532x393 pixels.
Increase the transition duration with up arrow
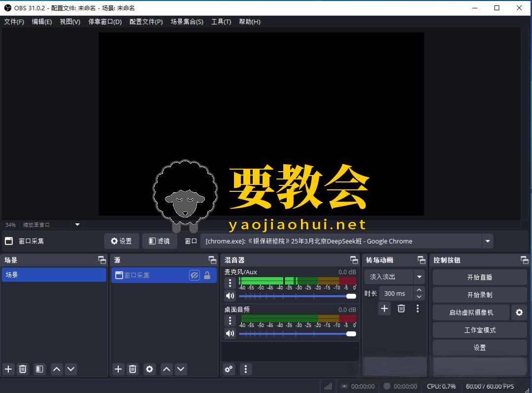pos(419,290)
